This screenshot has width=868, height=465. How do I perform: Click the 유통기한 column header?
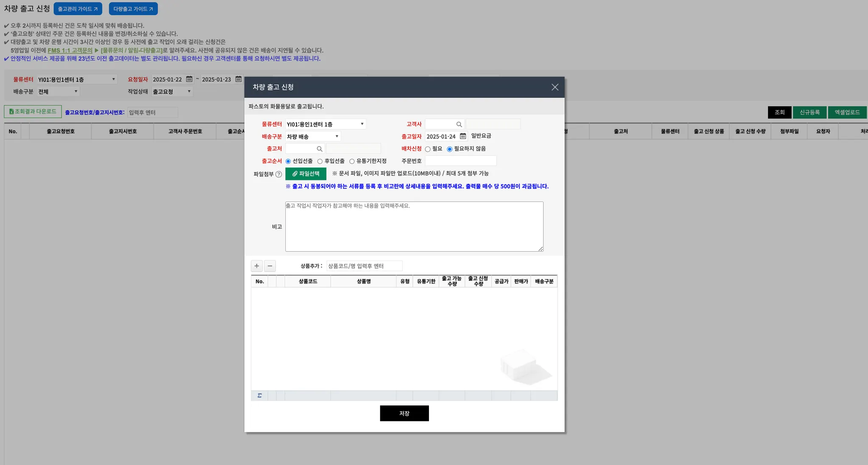426,281
